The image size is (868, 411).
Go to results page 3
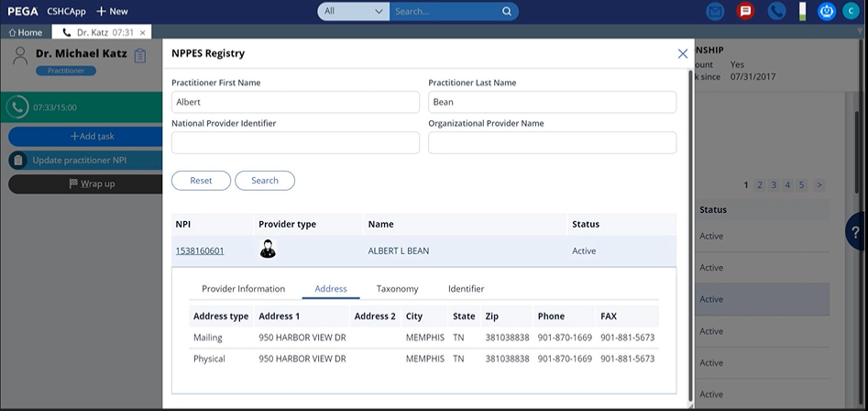[774, 185]
